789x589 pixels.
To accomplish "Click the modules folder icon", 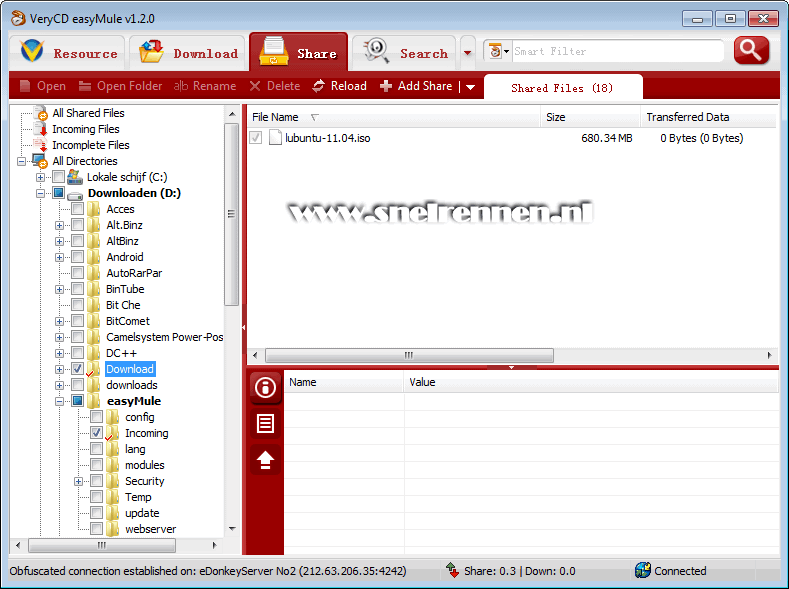I will 113,465.
